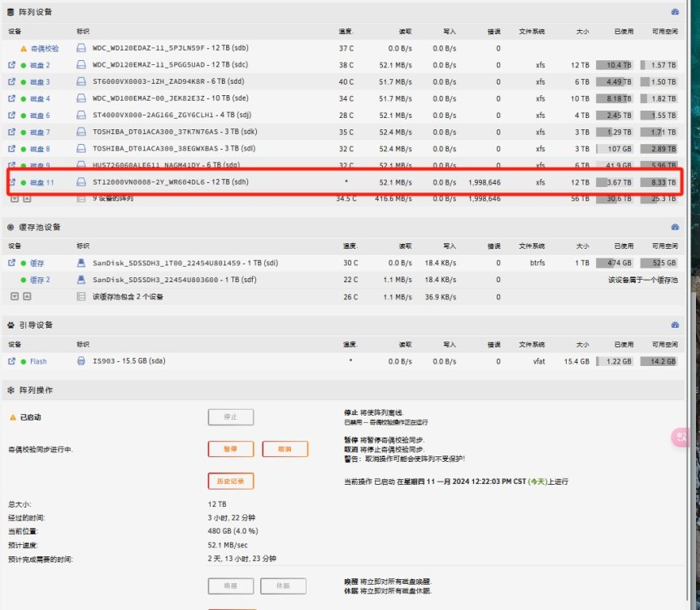Click the 52.1 MB/sec estimated speed value
700x610 pixels.
pyautogui.click(x=228, y=545)
